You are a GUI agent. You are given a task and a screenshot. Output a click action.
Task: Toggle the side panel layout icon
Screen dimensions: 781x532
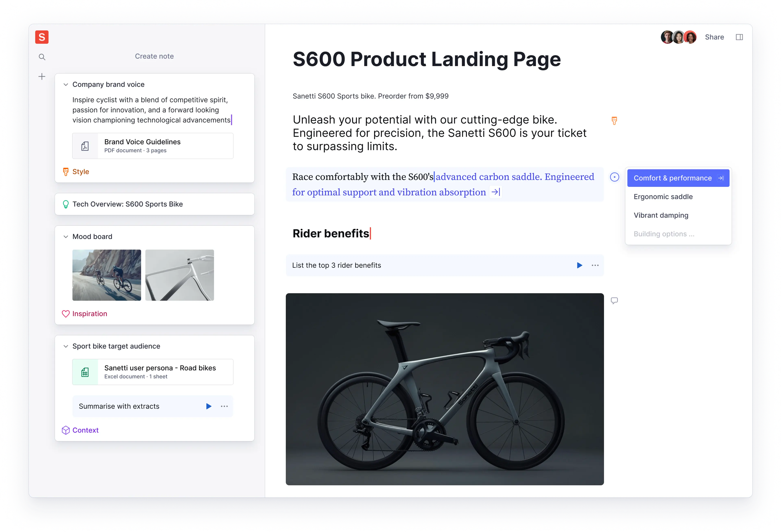point(739,37)
